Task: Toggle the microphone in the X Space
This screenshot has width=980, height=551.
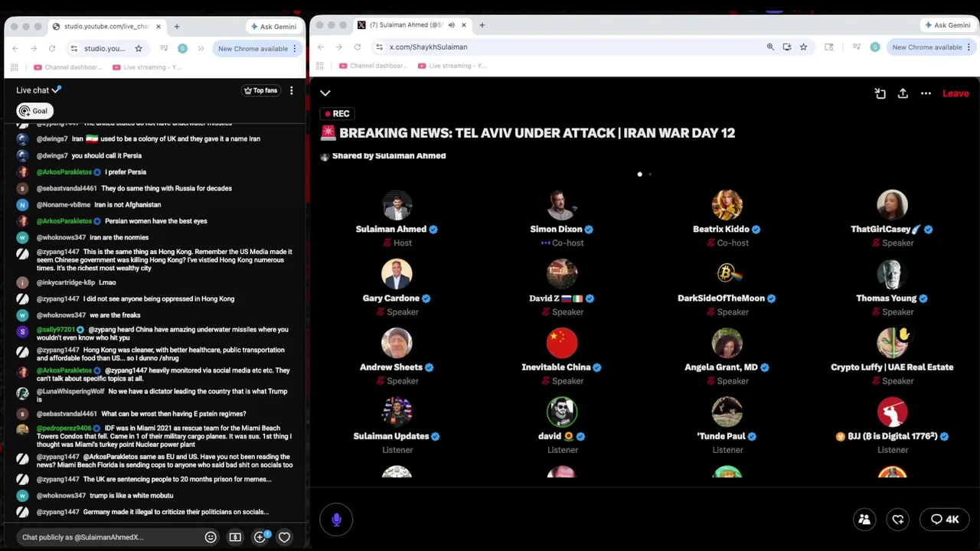Action: (x=336, y=520)
